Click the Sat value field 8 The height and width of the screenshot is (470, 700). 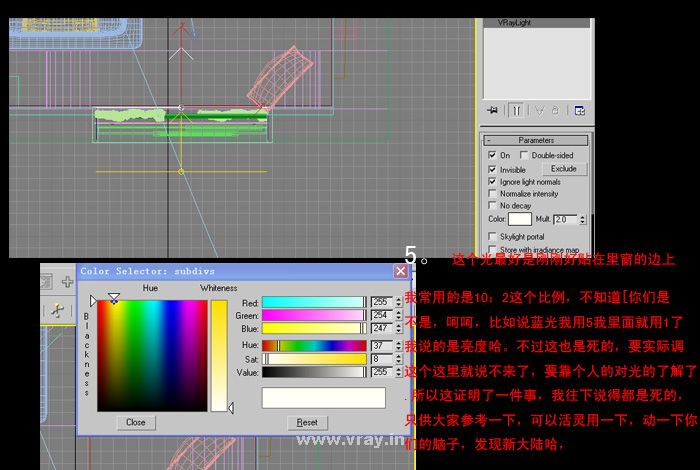pyautogui.click(x=383, y=359)
